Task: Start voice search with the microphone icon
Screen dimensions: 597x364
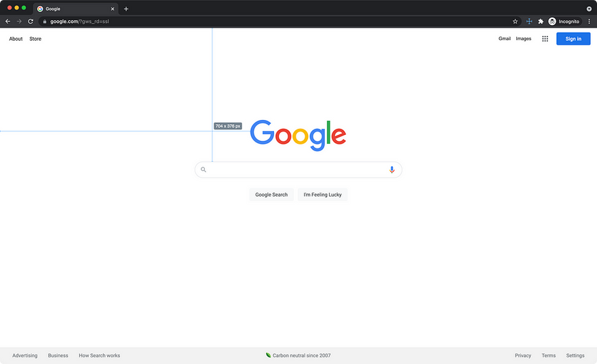Action: pyautogui.click(x=392, y=169)
